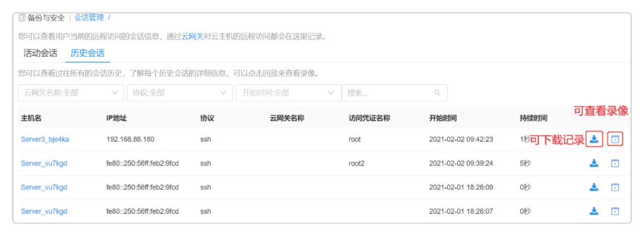Select start time 2021-02-01 18:26:09
The height and width of the screenshot is (236, 644).
pos(461,188)
